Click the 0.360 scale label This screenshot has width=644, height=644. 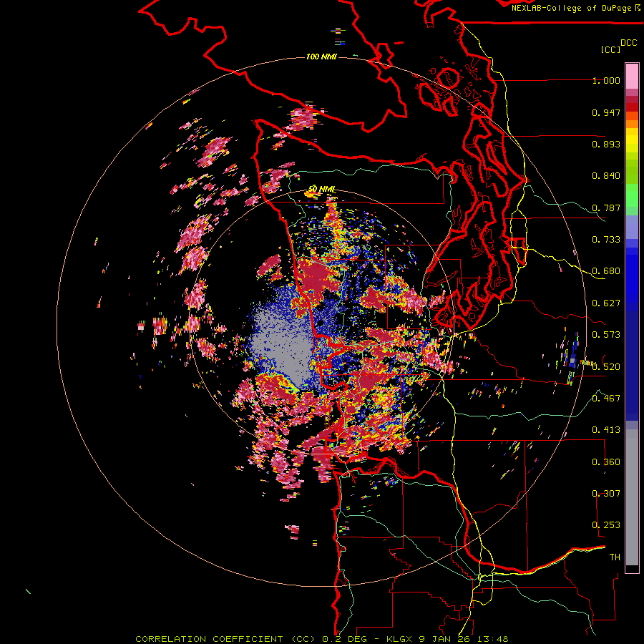pyautogui.click(x=606, y=462)
